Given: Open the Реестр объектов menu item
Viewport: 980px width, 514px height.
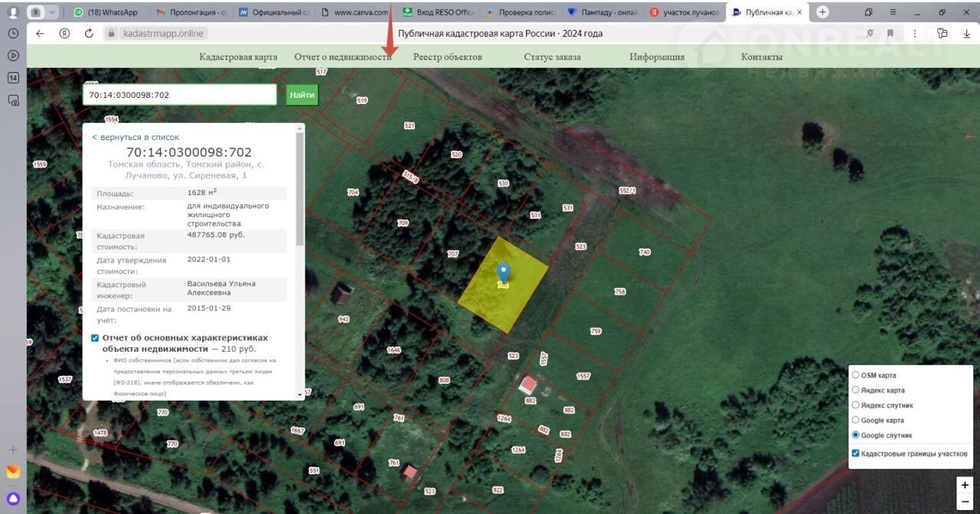Looking at the screenshot, I should [x=447, y=57].
